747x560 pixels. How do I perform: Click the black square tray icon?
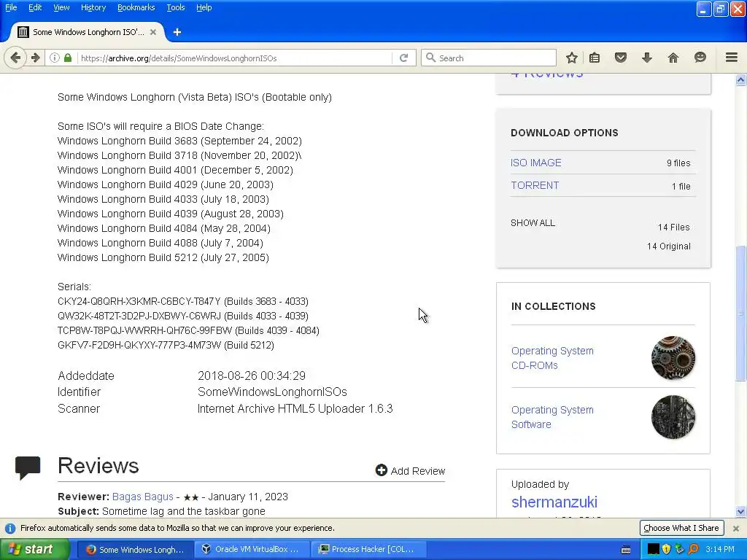pos(653,549)
